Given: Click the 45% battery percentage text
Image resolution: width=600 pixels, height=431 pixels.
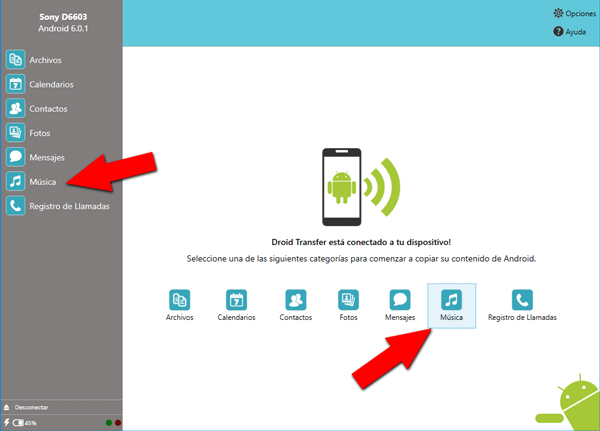Looking at the screenshot, I should coord(31,423).
